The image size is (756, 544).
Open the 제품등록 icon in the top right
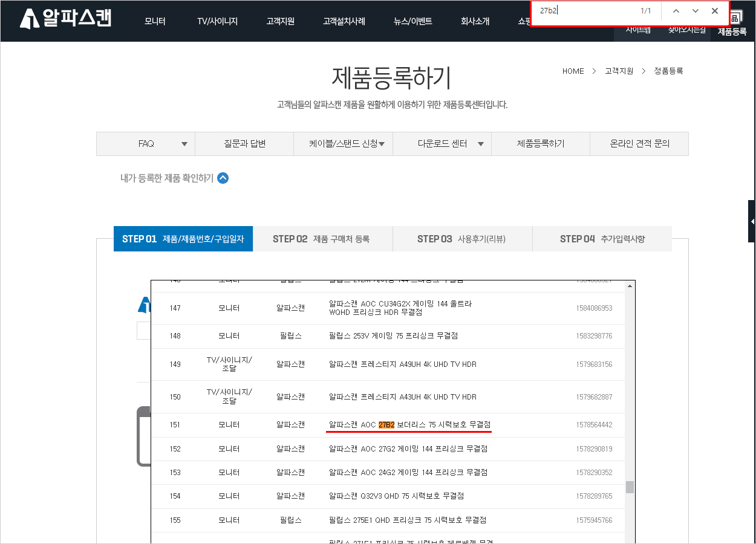point(732,24)
